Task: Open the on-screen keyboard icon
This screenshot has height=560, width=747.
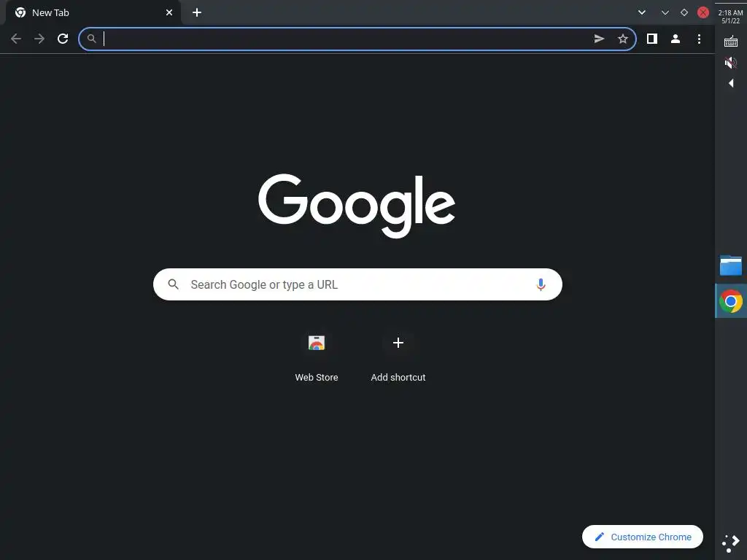Action: [x=731, y=42]
